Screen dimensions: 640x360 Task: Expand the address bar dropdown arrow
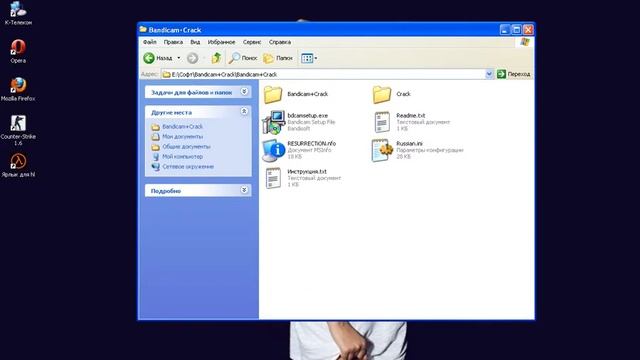(489, 74)
